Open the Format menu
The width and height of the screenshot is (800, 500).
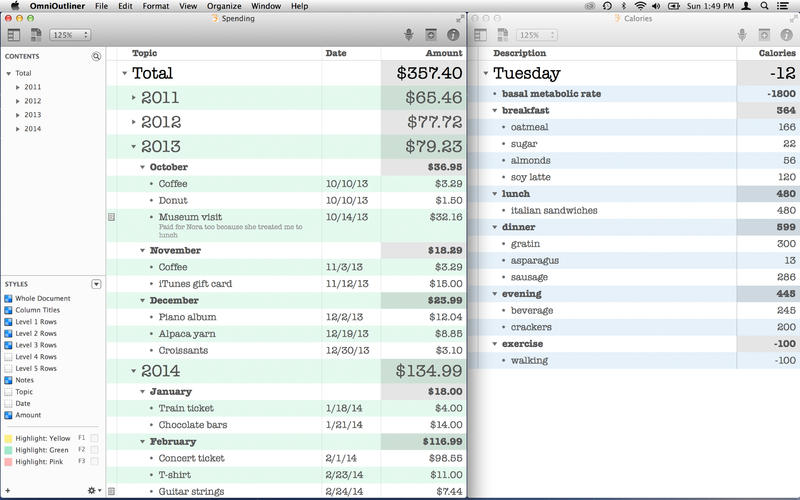coord(155,6)
